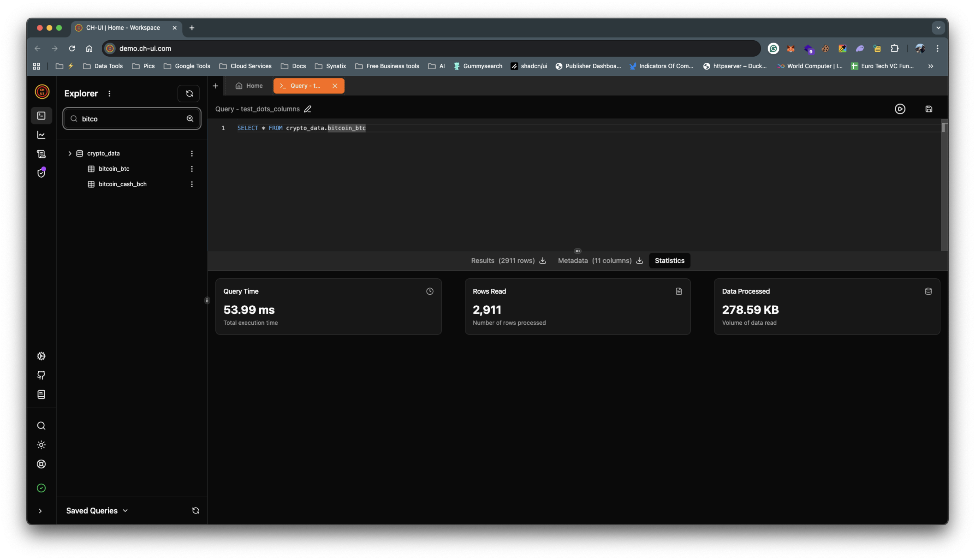Expand the Saved Queries dropdown
Viewport: 975px width, 560px height.
click(97, 511)
